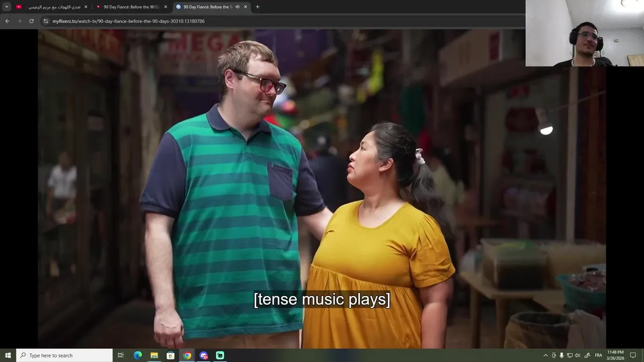Open Microsoft Store from the taskbar
Viewport: 644px width, 362px height.
pos(171,355)
